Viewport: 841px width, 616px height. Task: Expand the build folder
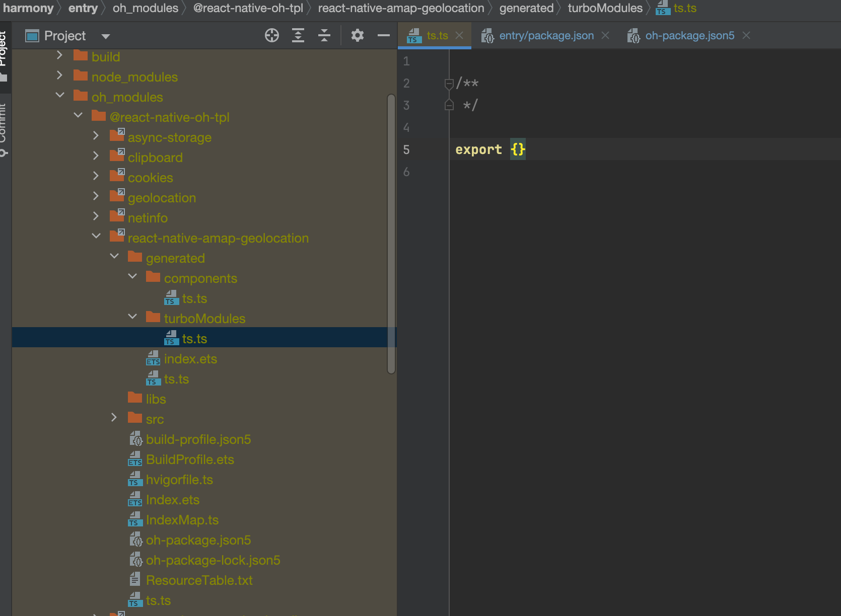pos(59,55)
